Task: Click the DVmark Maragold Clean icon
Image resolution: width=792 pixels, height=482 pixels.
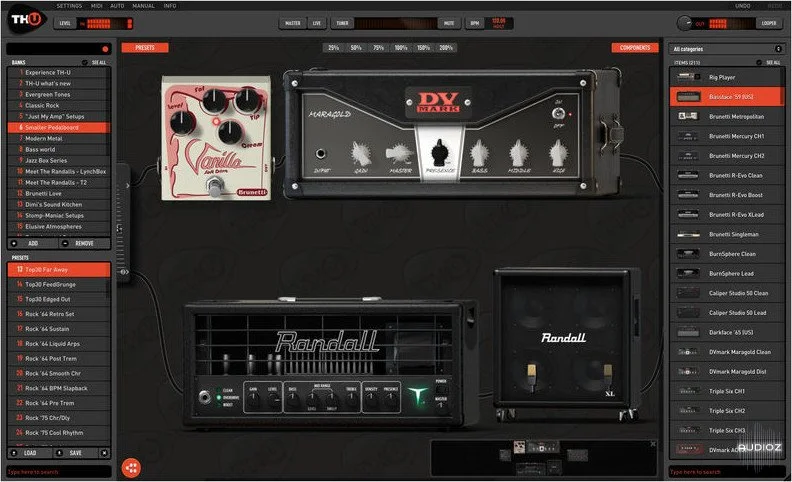Action: coord(688,352)
